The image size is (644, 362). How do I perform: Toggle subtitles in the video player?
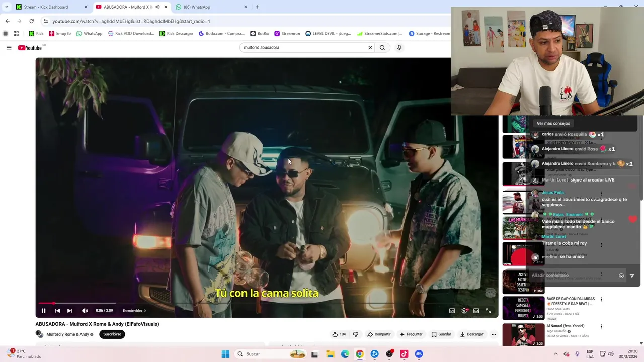click(x=452, y=311)
